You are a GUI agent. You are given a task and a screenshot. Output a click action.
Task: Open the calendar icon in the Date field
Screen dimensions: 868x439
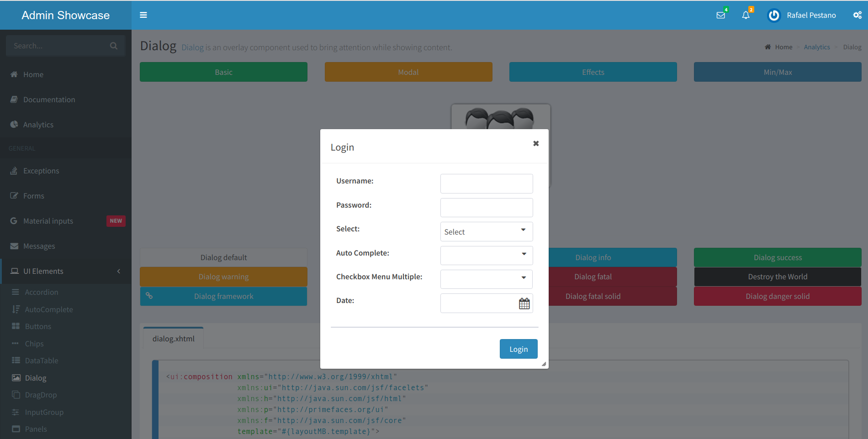click(524, 303)
